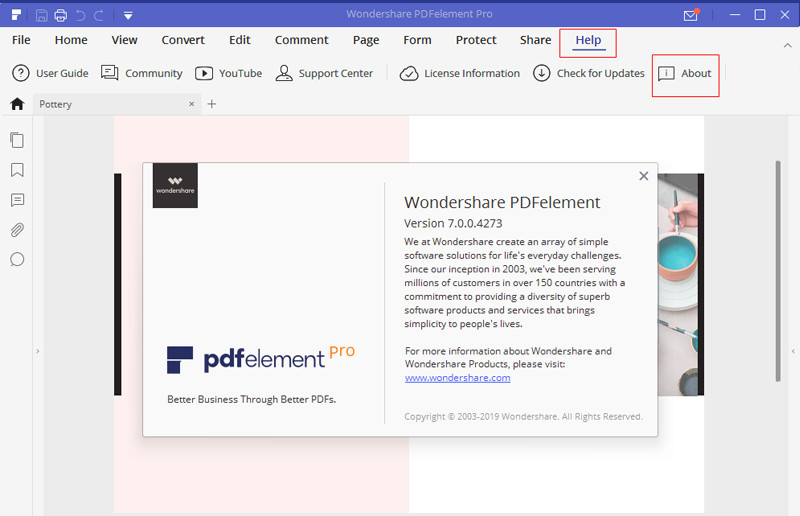The width and height of the screenshot is (800, 516).
Task: Click the vertical scrollbar thumb
Action: tap(778, 271)
